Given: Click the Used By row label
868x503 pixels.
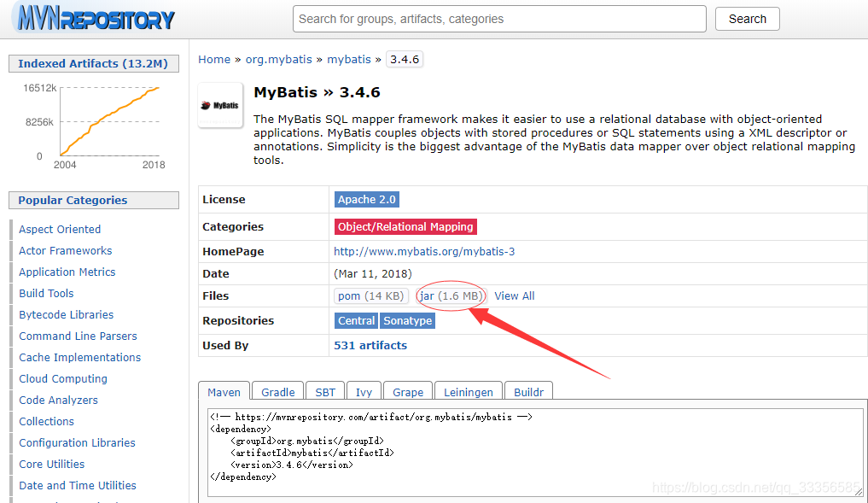Looking at the screenshot, I should click(225, 345).
